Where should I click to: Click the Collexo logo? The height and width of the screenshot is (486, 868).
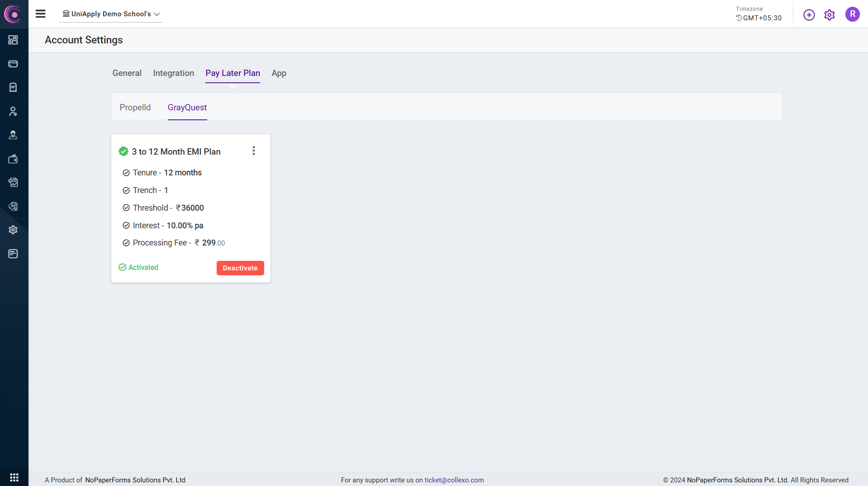[x=13, y=14]
